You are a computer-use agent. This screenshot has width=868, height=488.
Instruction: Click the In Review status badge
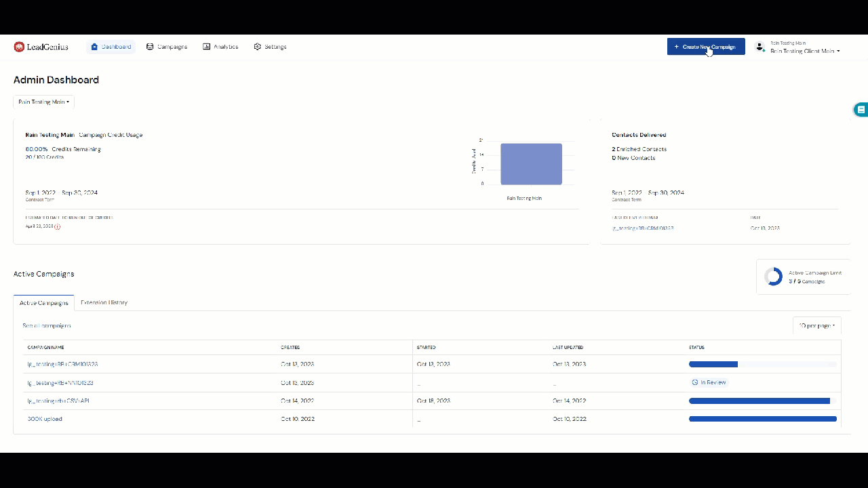tap(709, 382)
